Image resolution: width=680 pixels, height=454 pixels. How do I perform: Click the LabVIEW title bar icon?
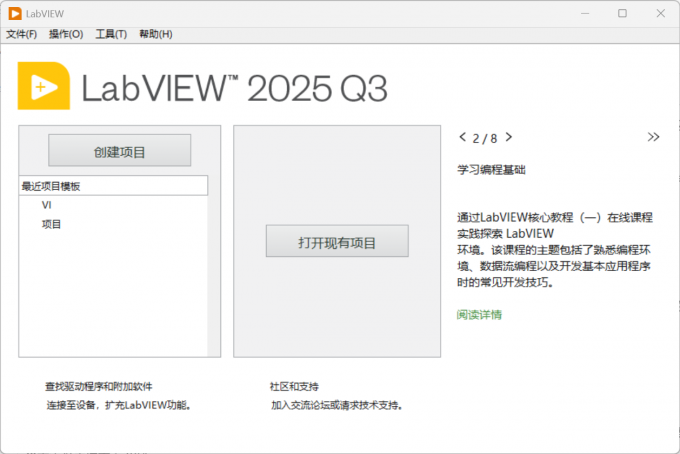coord(15,13)
